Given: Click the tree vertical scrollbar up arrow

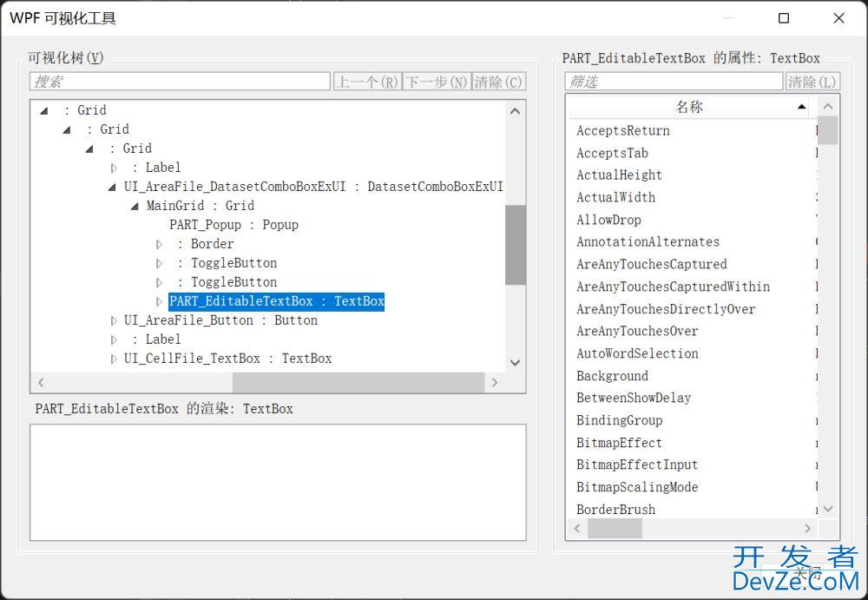Looking at the screenshot, I should coord(515,111).
